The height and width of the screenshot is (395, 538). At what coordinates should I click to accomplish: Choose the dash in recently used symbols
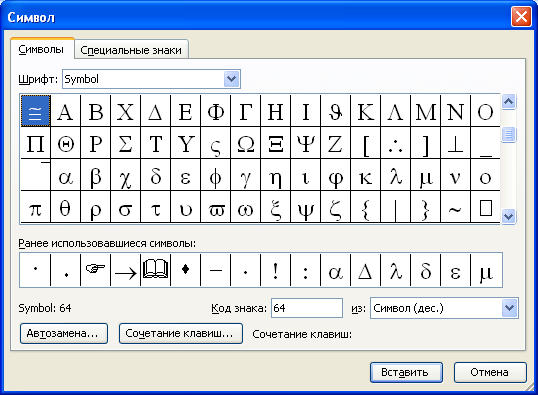[x=216, y=270]
